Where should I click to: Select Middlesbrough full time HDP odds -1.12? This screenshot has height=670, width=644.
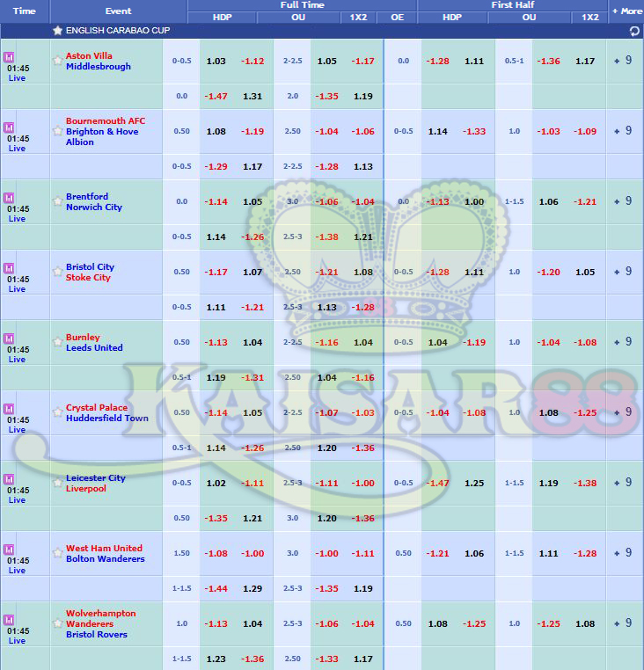[252, 61]
